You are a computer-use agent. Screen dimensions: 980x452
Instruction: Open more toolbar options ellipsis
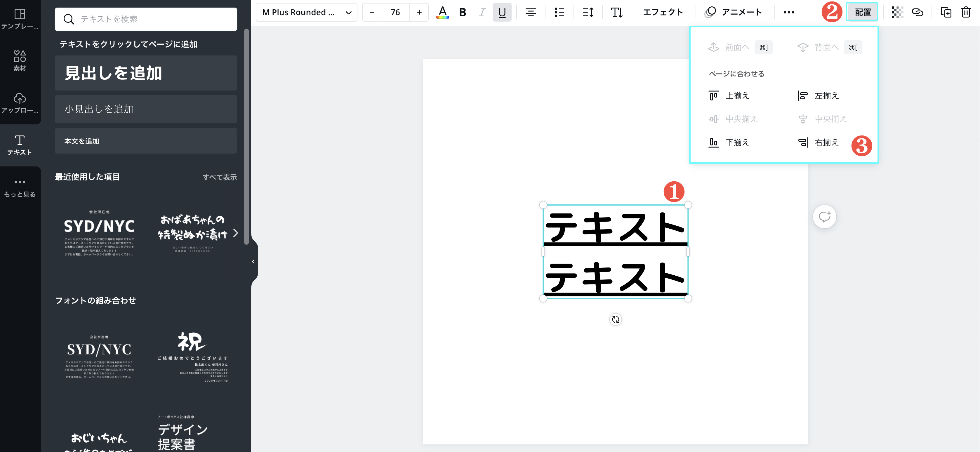(x=789, y=12)
